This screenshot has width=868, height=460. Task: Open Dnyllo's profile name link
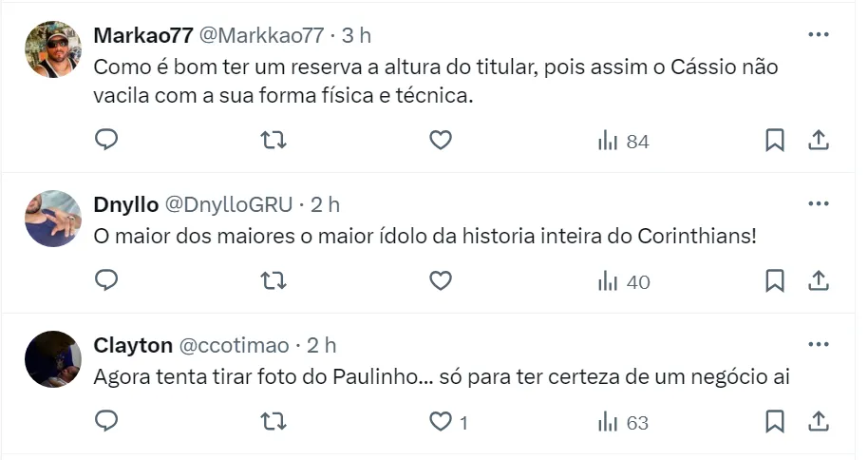126,203
